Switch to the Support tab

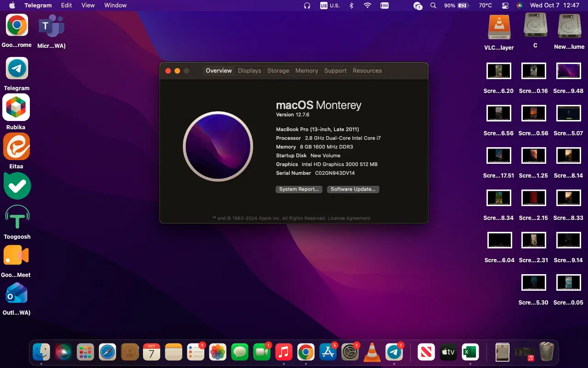click(x=335, y=71)
